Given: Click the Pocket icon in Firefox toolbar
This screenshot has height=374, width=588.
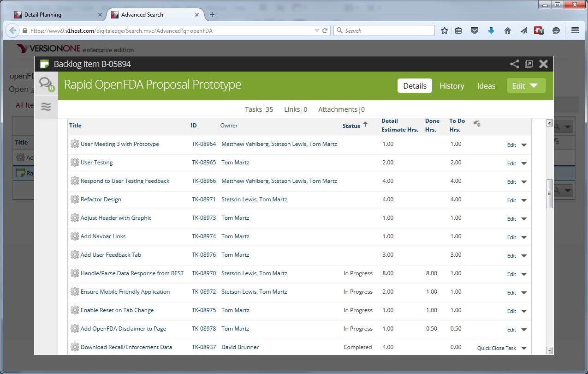Looking at the screenshot, I should point(475,30).
